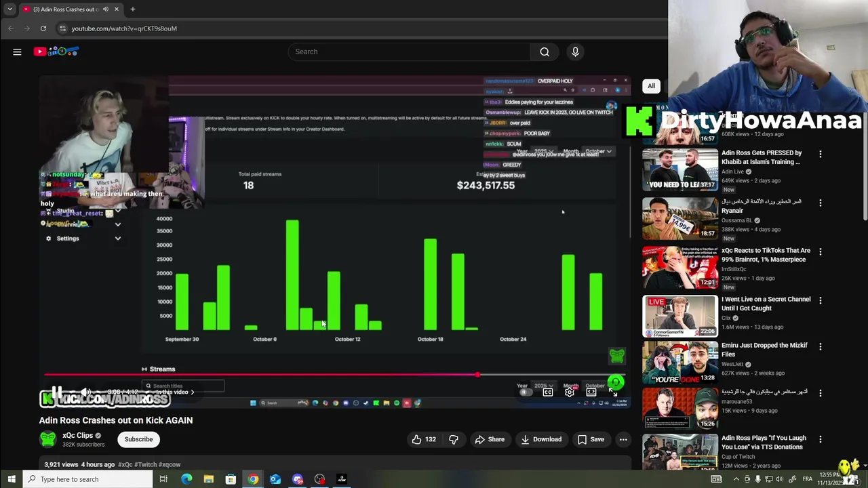Go back with the browser back arrow
Image resolution: width=868 pixels, height=488 pixels.
[11, 28]
